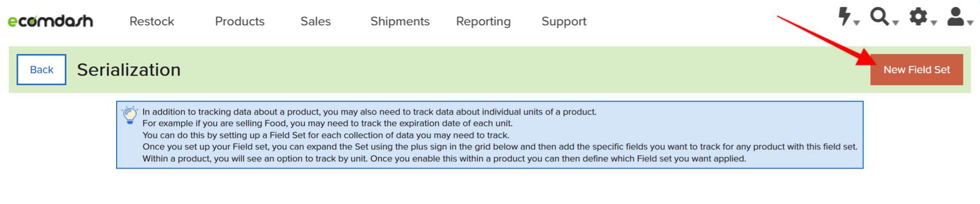Expand the arrow beside the gear icon
Image resolution: width=980 pixels, height=204 pixels.
(x=933, y=23)
